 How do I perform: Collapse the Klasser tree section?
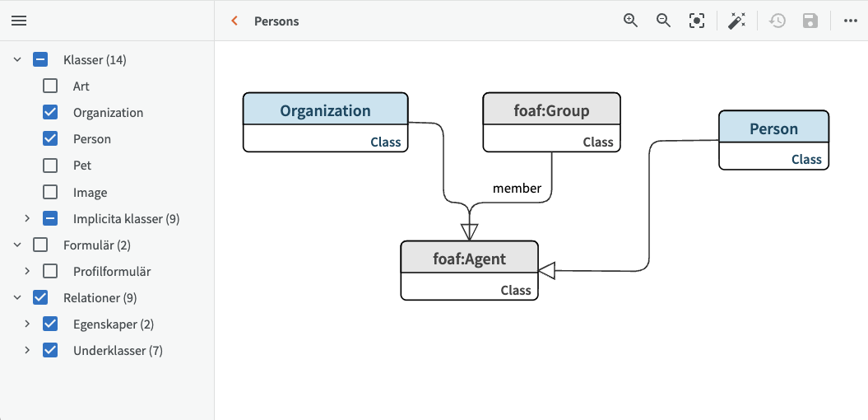pyautogui.click(x=17, y=59)
